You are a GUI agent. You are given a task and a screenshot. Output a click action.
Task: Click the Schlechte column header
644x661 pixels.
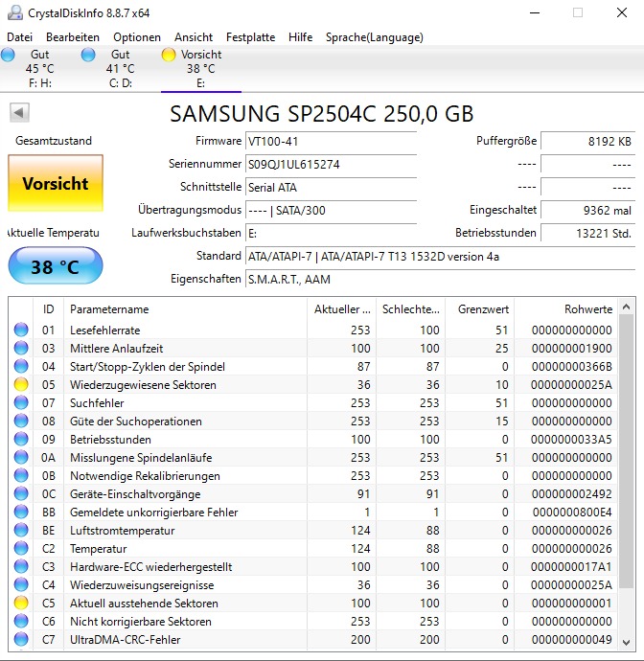click(x=411, y=309)
